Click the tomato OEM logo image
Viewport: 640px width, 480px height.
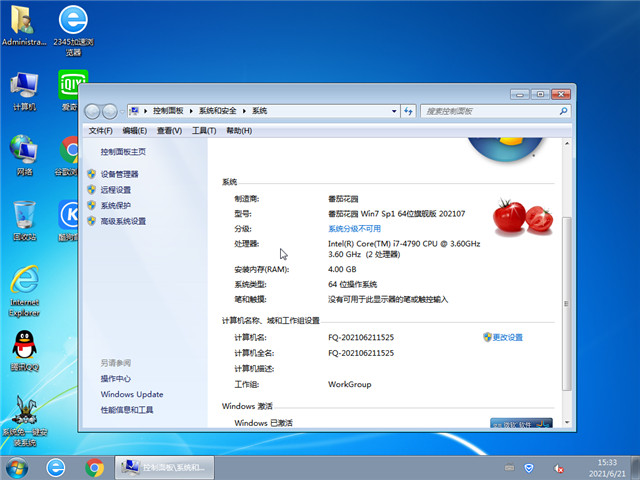click(522, 216)
